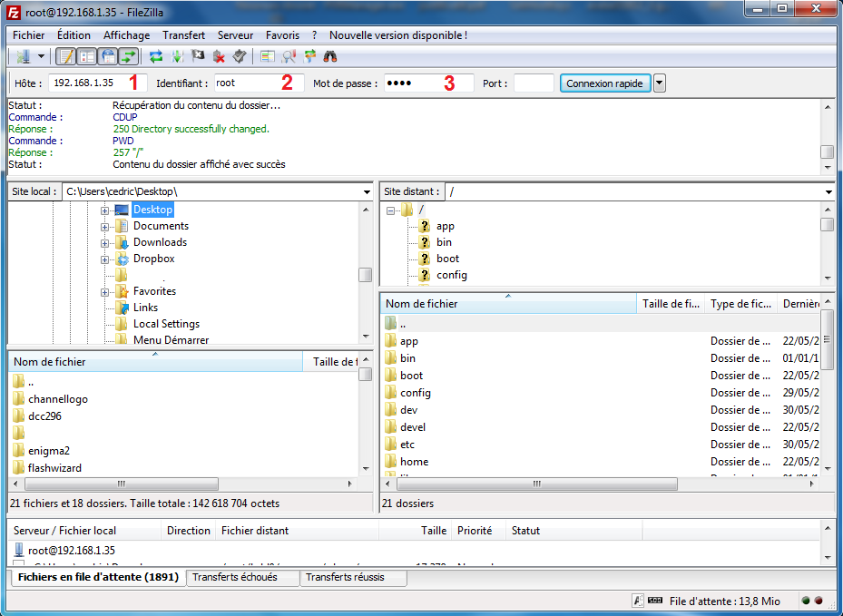Click the disconnect from server icon
Screen dimensions: 843x616
(x=219, y=56)
